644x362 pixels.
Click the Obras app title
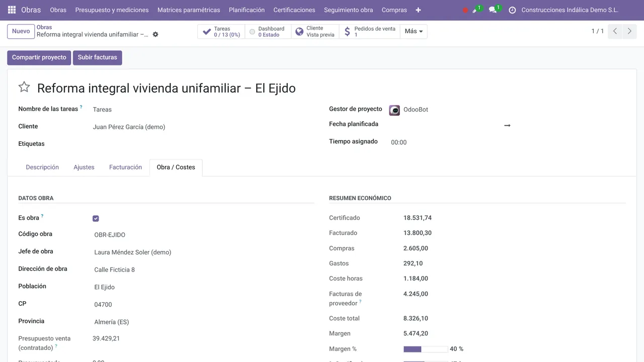[31, 10]
